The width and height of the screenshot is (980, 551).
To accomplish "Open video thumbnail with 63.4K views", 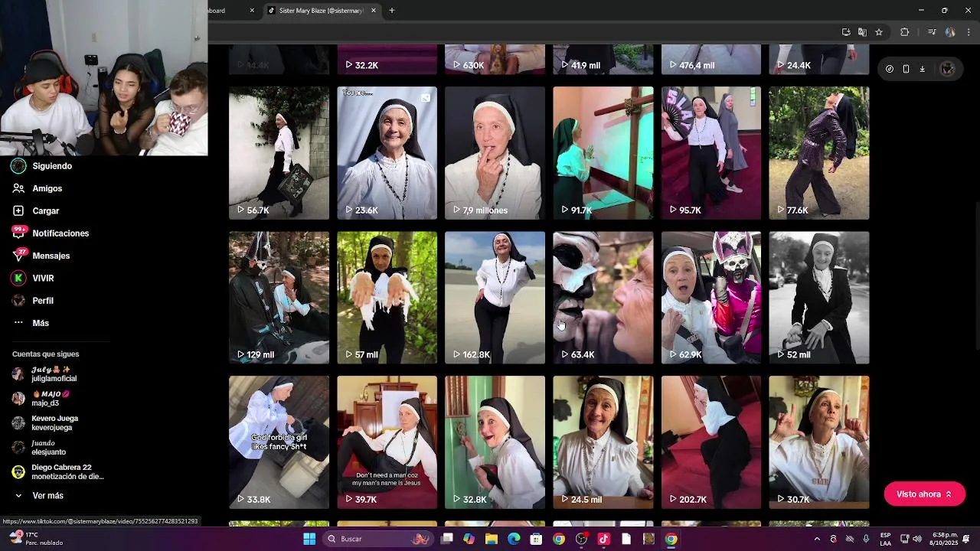I will pyautogui.click(x=603, y=298).
